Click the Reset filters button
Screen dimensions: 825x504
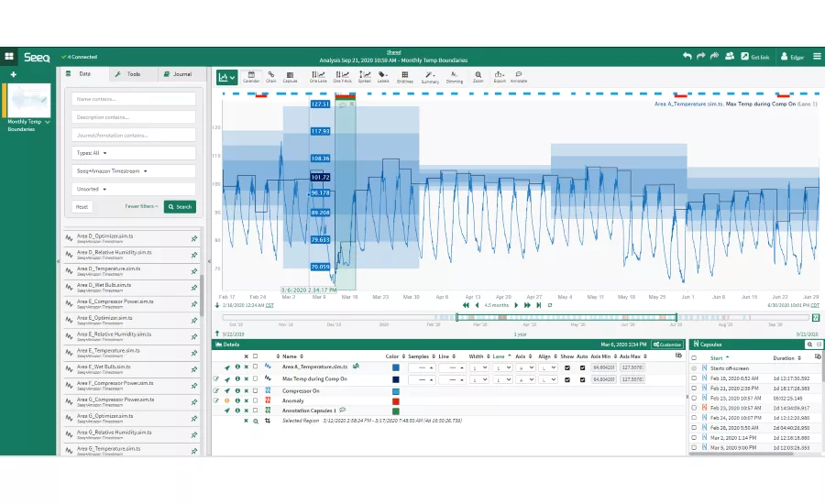pyautogui.click(x=82, y=207)
